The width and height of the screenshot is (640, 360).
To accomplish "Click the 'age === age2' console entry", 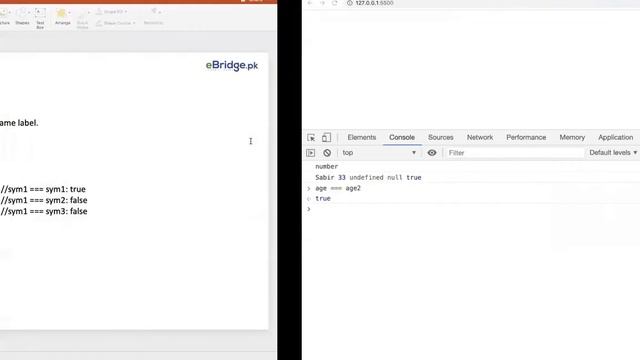I will point(338,188).
